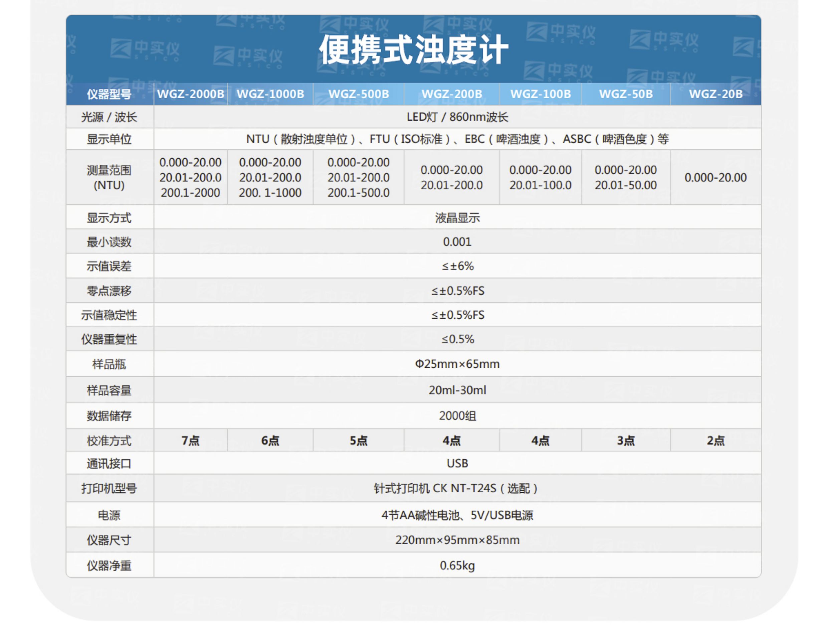
Task: Click the 0.001 minimum reading value
Action: pyautogui.click(x=457, y=241)
